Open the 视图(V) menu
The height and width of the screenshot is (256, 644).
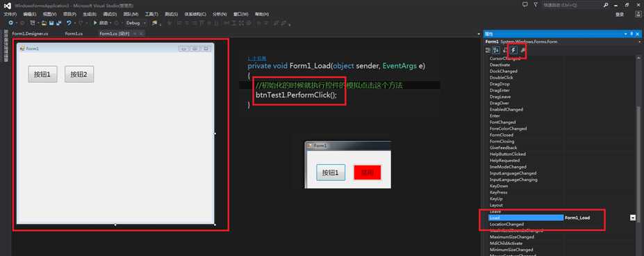49,15
